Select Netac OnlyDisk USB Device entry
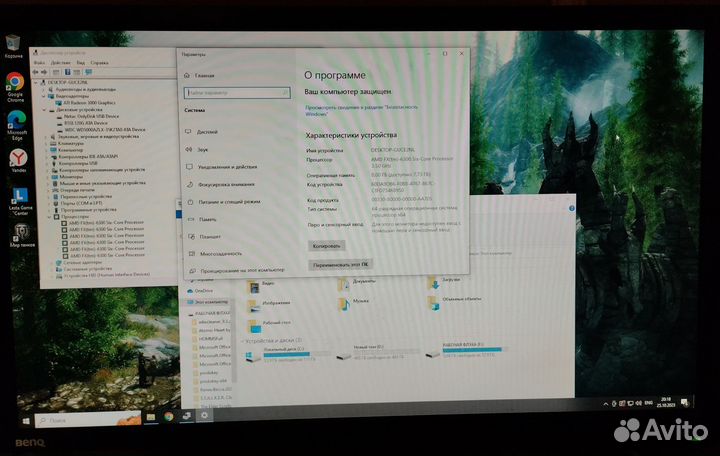Screen dimensions: 720x456 (x=91, y=117)
